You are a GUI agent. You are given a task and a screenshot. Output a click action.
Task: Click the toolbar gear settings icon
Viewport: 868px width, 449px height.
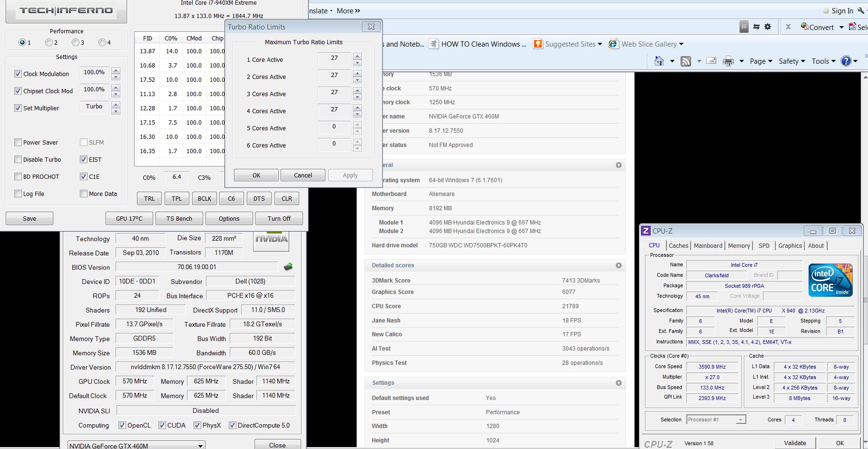(768, 27)
